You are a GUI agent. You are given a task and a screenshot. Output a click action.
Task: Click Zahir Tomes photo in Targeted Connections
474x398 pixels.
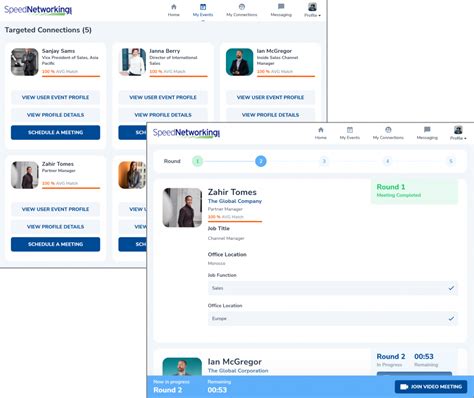tap(25, 175)
